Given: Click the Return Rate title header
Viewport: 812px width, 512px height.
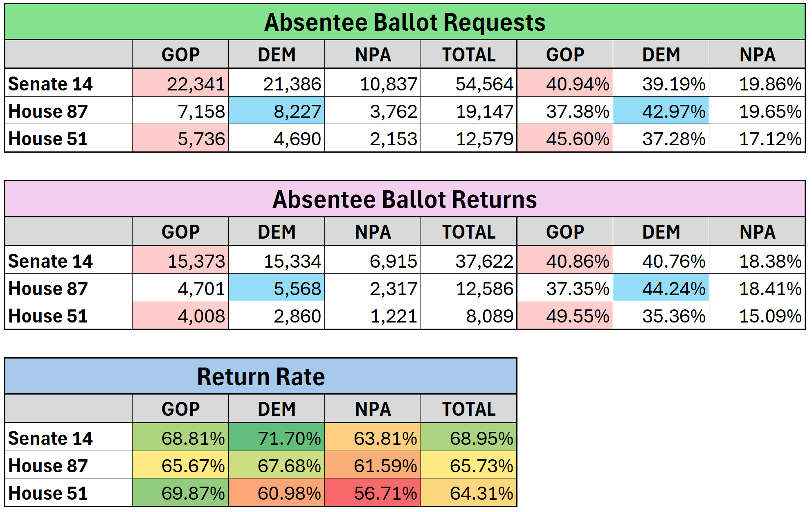Looking at the screenshot, I should tap(261, 376).
